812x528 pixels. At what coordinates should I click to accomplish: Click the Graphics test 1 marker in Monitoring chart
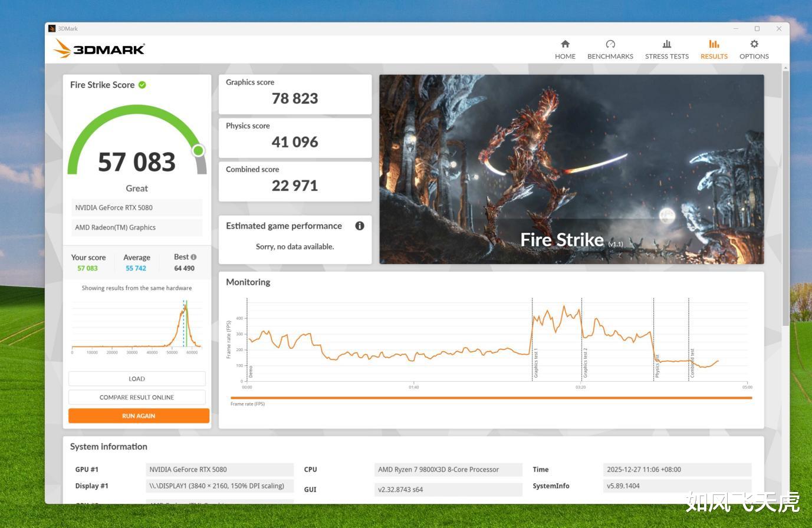(x=536, y=363)
